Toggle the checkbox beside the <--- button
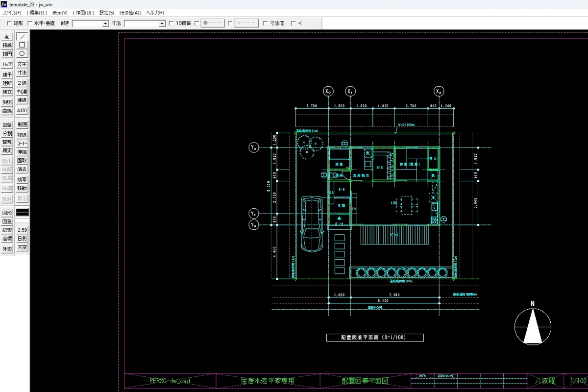Screen dimensions: 588x392 point(230,23)
